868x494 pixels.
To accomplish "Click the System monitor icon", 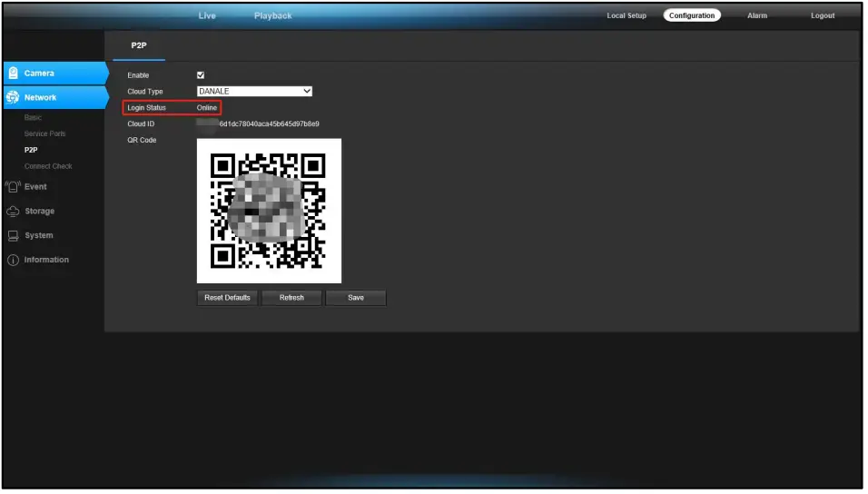I will [13, 236].
